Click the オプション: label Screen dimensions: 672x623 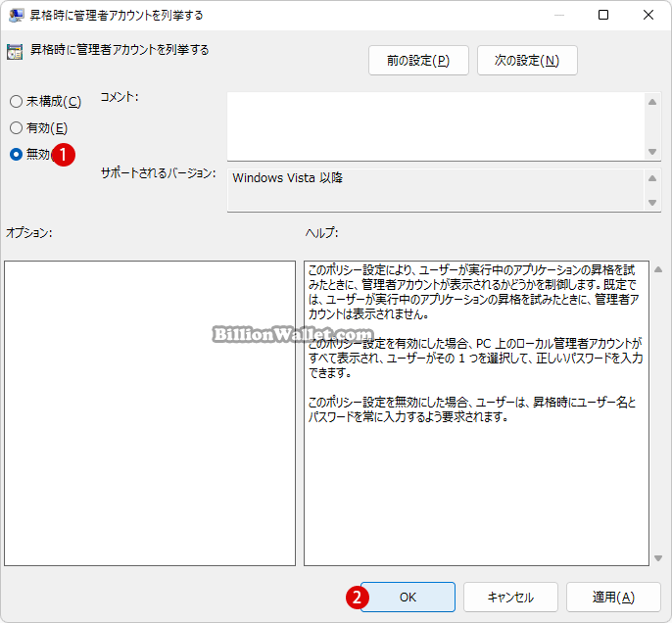tap(29, 233)
